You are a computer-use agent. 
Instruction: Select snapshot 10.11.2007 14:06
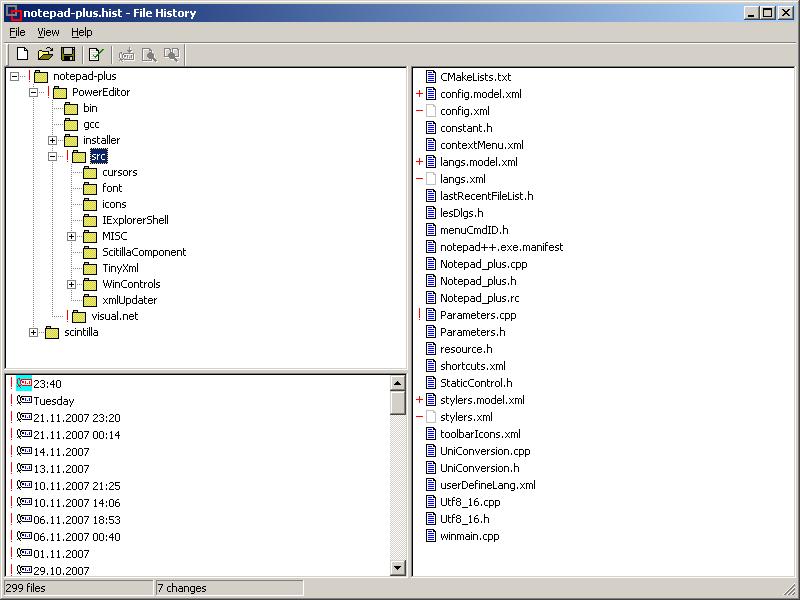(x=77, y=503)
